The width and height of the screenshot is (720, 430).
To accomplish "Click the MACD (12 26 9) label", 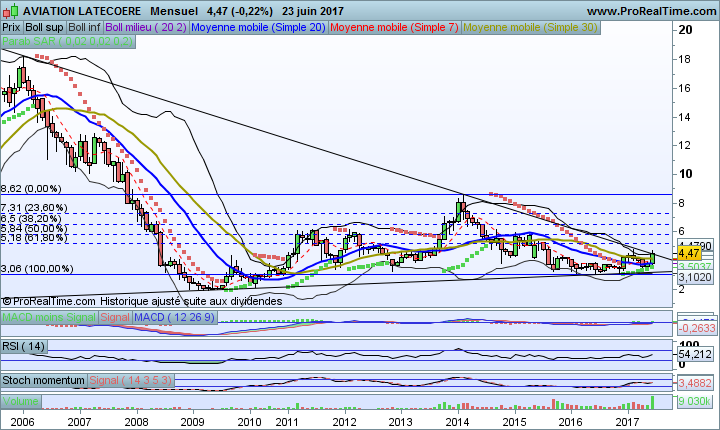I will [175, 317].
